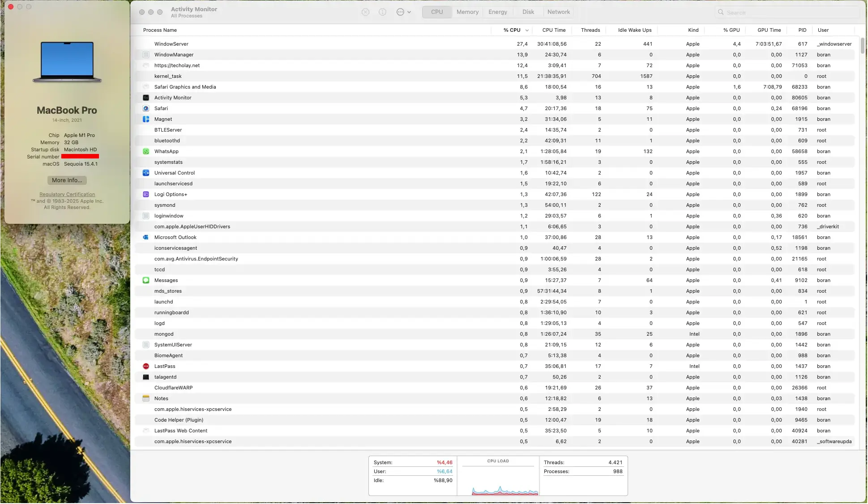
Task: Select the com.avg.Antivirus.EndpointSecurity row
Action: pyautogui.click(x=495, y=259)
